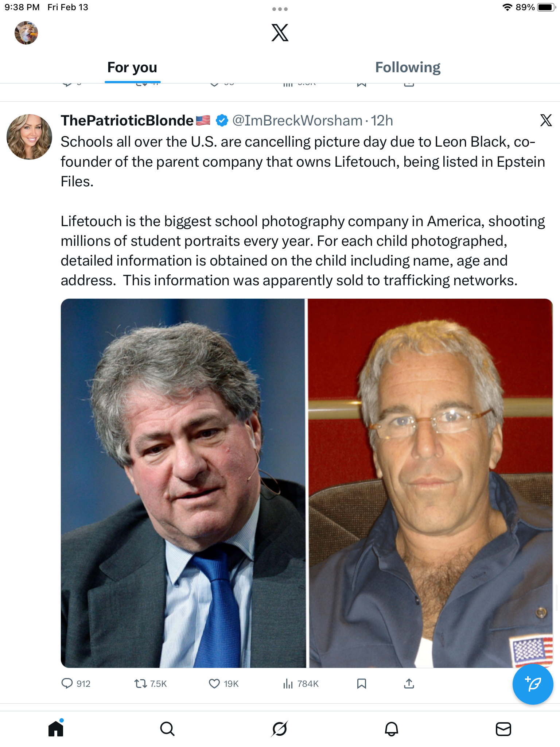Reply to ThePatrioticBlonde post

(x=76, y=683)
